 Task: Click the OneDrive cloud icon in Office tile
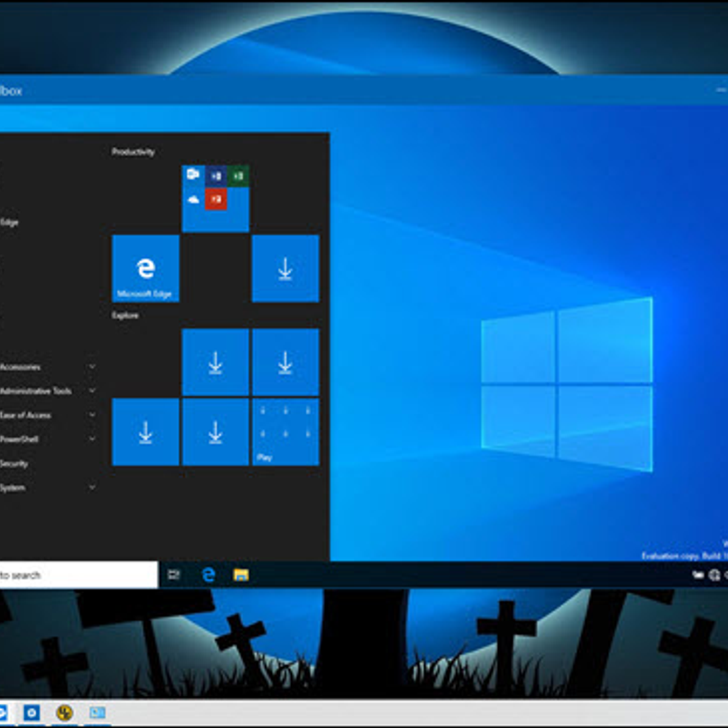pyautogui.click(x=193, y=199)
